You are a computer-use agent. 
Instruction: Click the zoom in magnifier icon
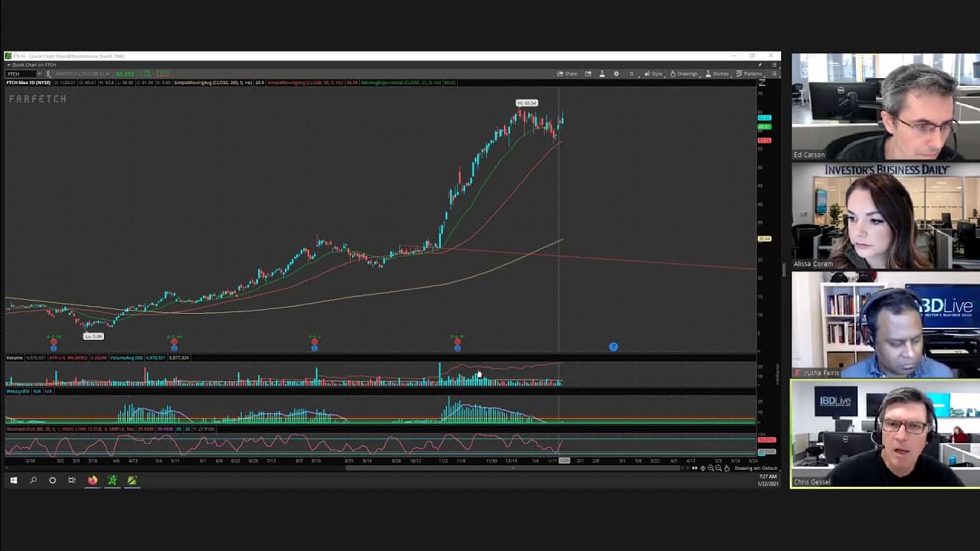710,468
